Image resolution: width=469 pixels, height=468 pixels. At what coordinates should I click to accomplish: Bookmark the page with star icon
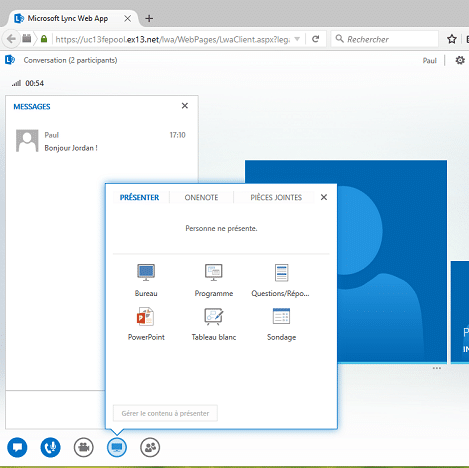click(x=452, y=39)
